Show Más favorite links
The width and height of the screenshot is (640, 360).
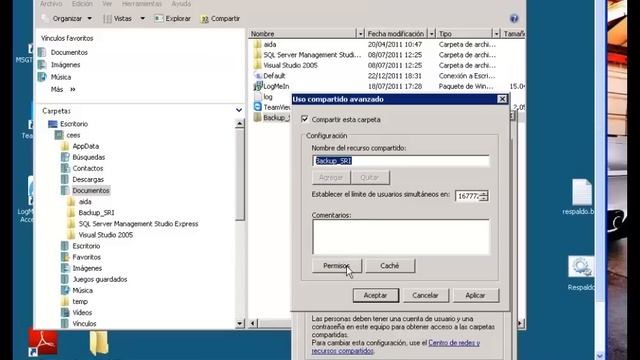click(63, 89)
